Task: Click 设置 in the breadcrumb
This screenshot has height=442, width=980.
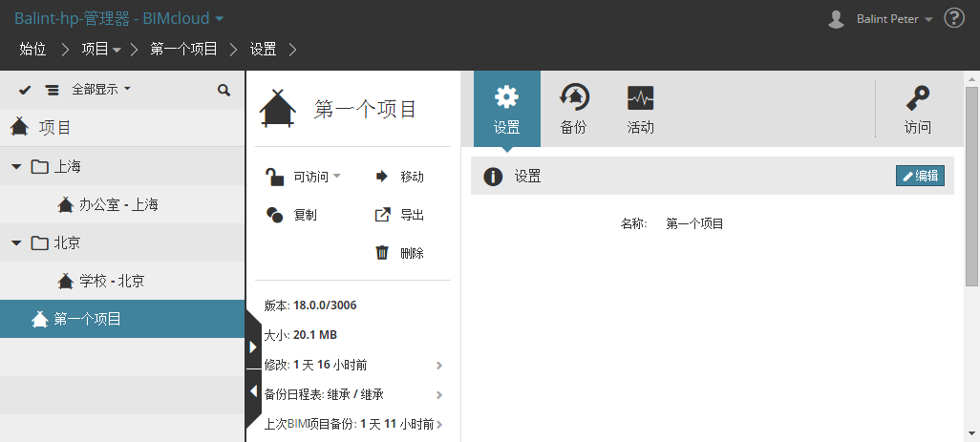Action: [263, 50]
